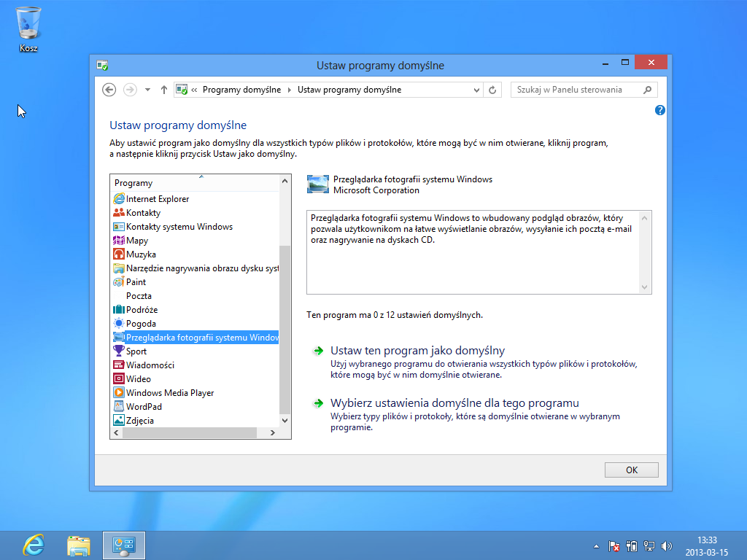Screen dimensions: 747x560
Task: Click the Paint palette icon
Action: coord(119,282)
